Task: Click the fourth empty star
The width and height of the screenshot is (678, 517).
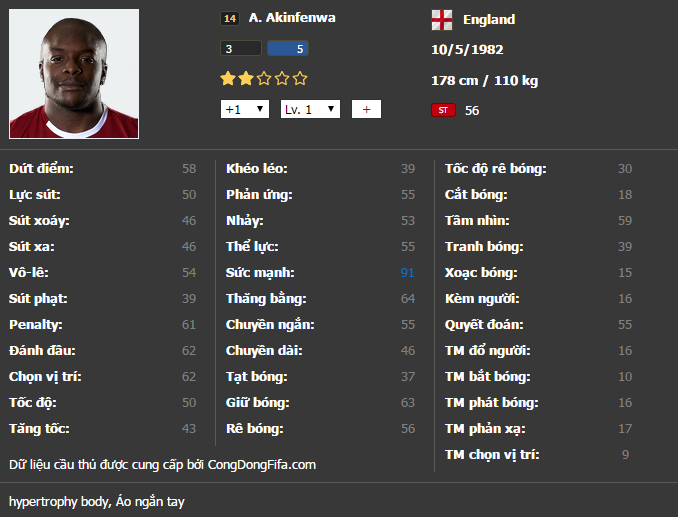Action: coord(282,79)
